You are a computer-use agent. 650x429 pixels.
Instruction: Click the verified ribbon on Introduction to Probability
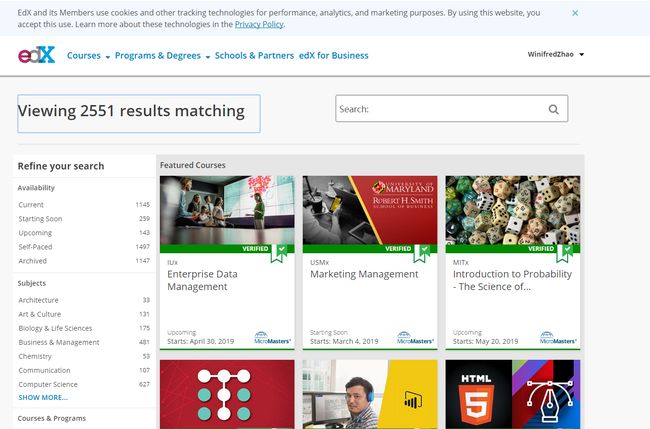click(x=565, y=253)
